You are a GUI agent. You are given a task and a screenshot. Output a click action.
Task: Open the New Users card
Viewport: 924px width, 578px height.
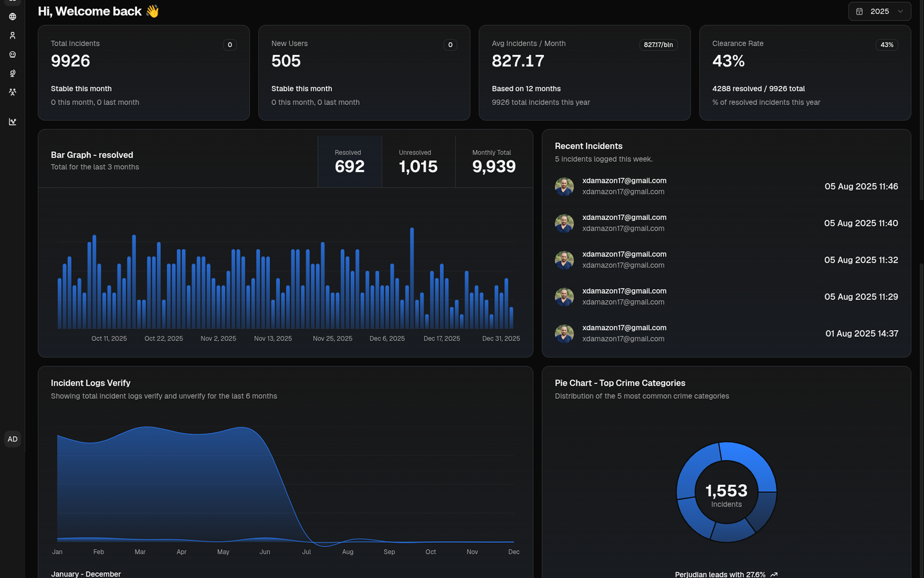[364, 73]
